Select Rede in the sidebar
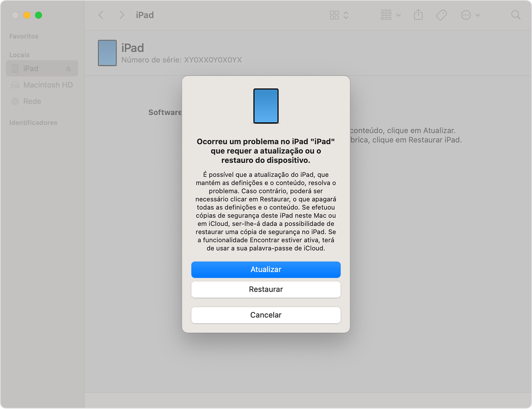The image size is (532, 409). (x=42, y=101)
